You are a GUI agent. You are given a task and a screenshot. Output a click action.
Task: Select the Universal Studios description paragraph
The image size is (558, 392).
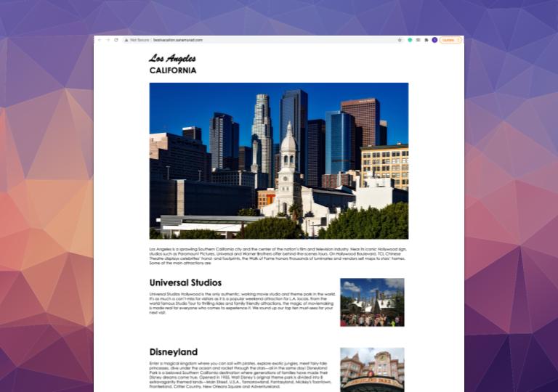[243, 303]
